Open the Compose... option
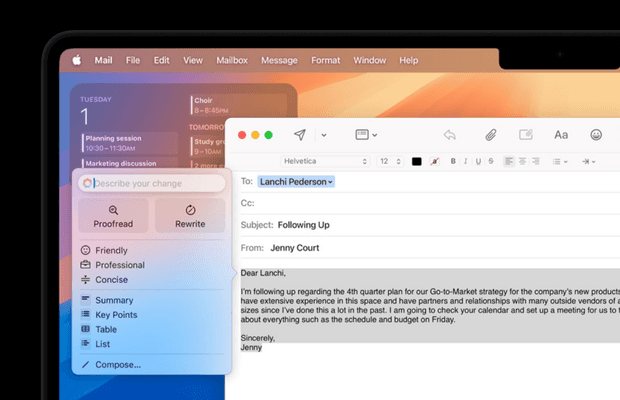The image size is (620, 400). (x=111, y=364)
